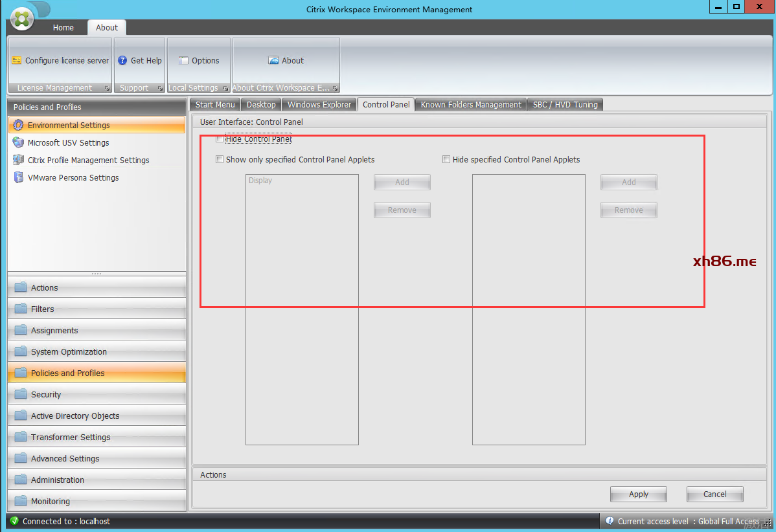Open VMware Persona Settings icon
The height and width of the screenshot is (532, 776).
coord(18,178)
